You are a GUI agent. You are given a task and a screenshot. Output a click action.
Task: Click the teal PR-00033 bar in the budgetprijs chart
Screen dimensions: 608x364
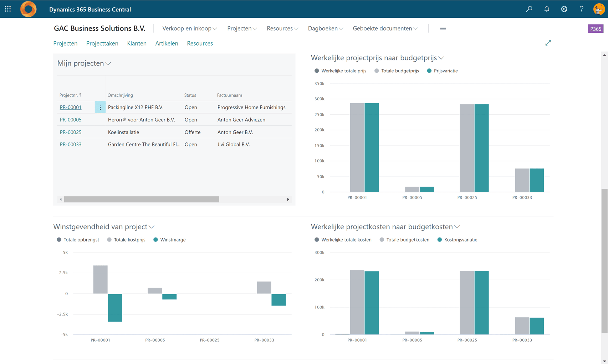pos(537,180)
